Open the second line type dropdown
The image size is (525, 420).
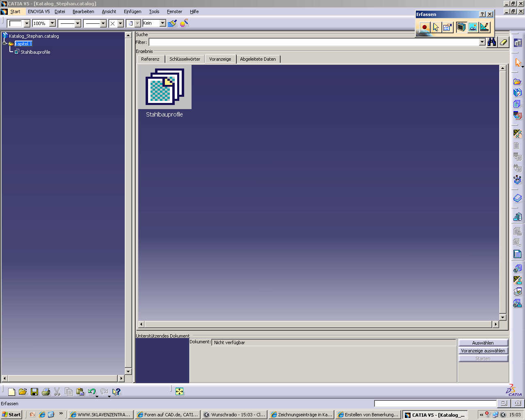pos(103,23)
